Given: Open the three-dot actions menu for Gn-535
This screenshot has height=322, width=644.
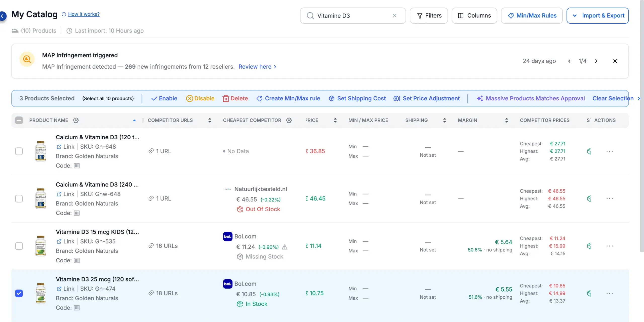Looking at the screenshot, I should [610, 246].
